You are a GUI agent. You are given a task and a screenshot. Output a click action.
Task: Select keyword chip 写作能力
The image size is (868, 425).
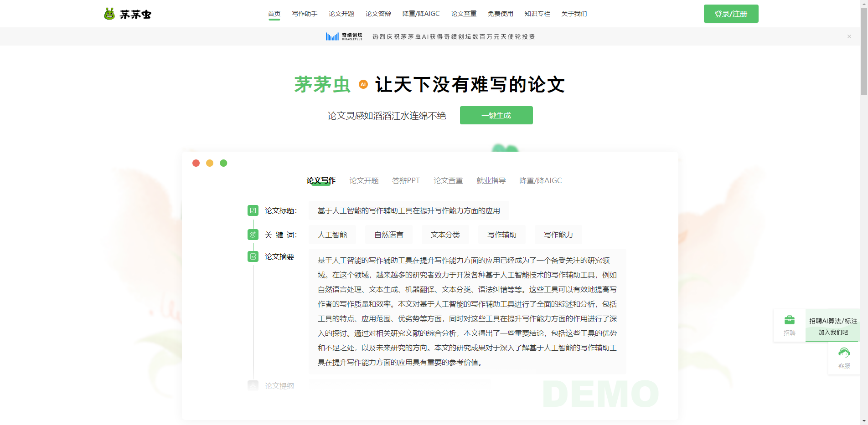pos(558,235)
